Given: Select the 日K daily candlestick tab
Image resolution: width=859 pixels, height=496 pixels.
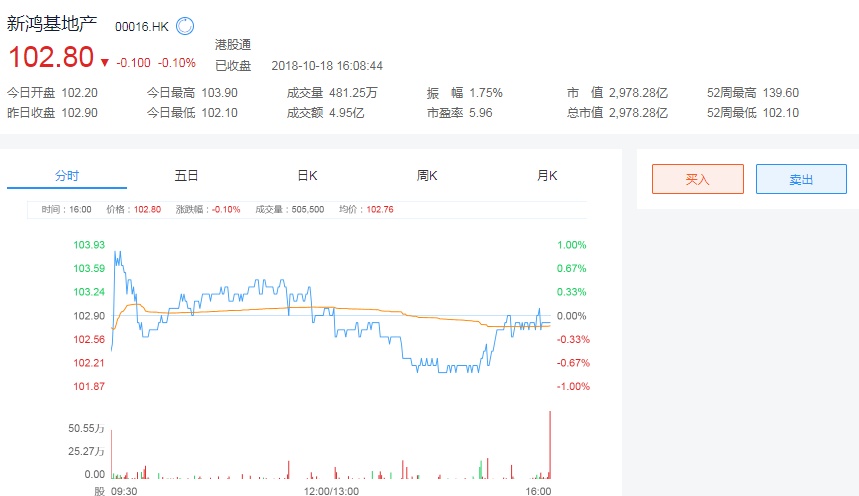Looking at the screenshot, I should tap(307, 176).
